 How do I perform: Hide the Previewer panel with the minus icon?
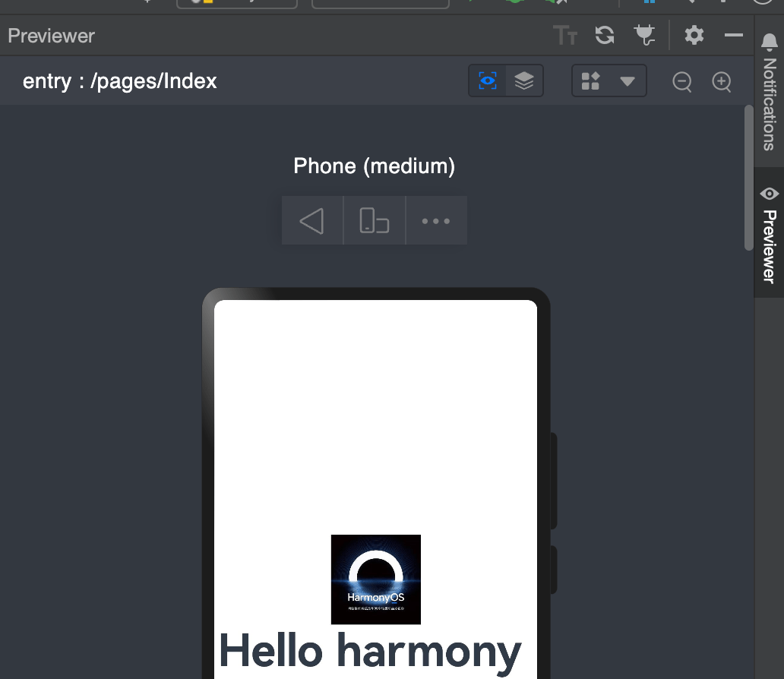click(x=733, y=35)
